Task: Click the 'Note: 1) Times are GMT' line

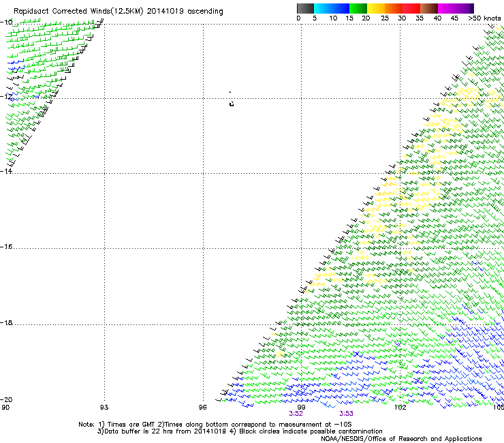Action: (215, 425)
